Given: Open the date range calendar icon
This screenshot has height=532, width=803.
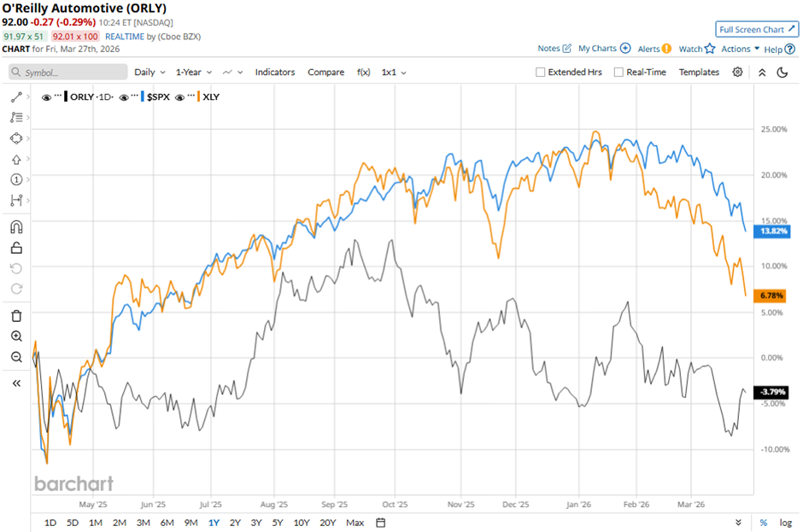Looking at the screenshot, I should tap(380, 523).
